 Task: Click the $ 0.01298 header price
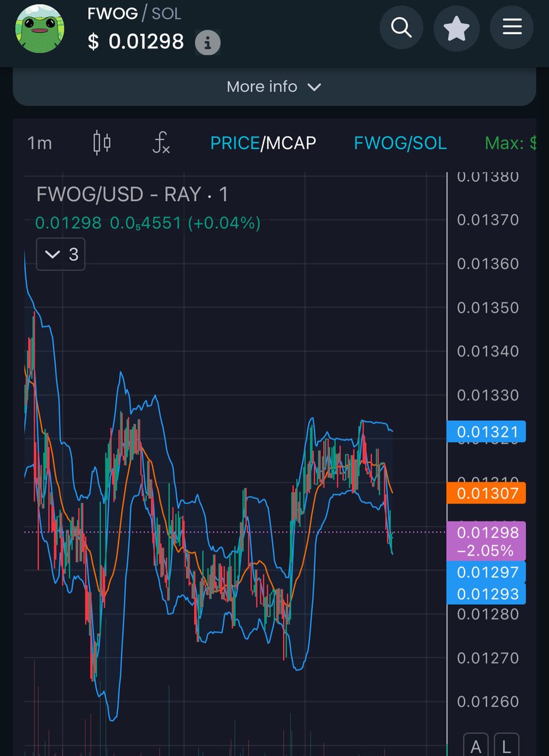pyautogui.click(x=136, y=42)
